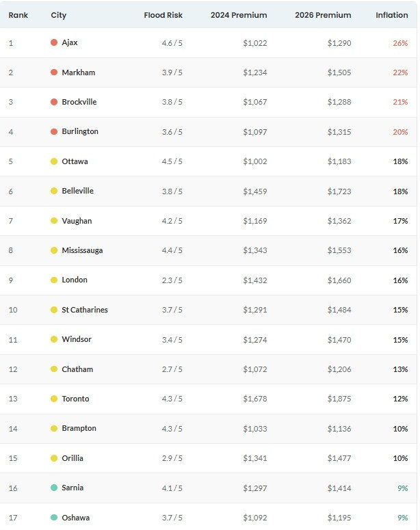Click the teal dot beside Sarnia
420x530 pixels.
(x=54, y=488)
